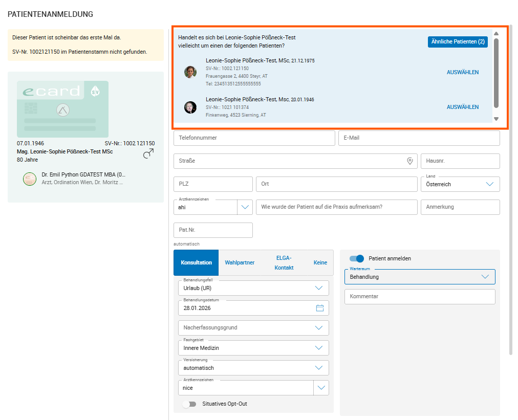The image size is (518, 420).
Task: Select the Keine tab
Action: (320, 262)
